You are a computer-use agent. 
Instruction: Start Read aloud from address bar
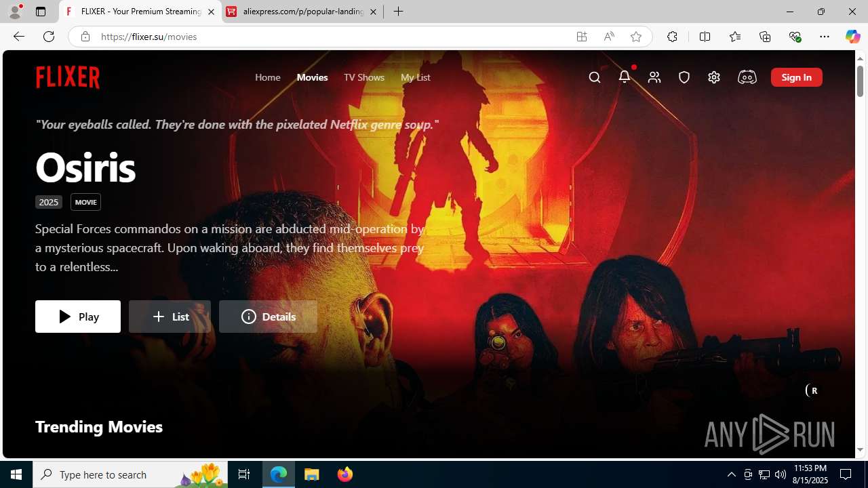tap(609, 37)
